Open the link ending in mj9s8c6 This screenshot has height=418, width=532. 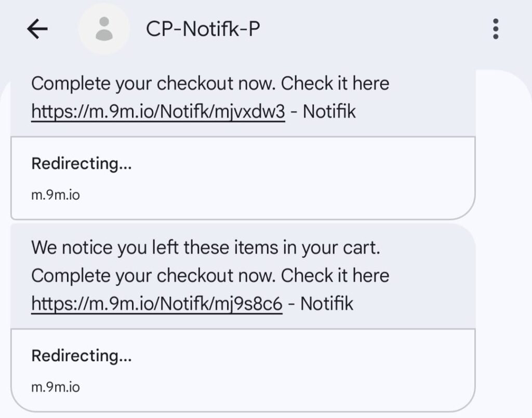157,304
